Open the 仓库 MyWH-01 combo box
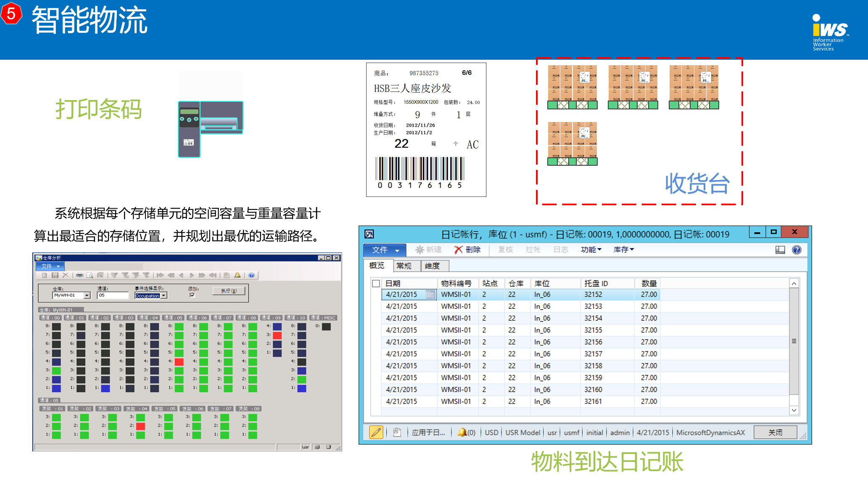The width and height of the screenshot is (868, 488). (71, 295)
